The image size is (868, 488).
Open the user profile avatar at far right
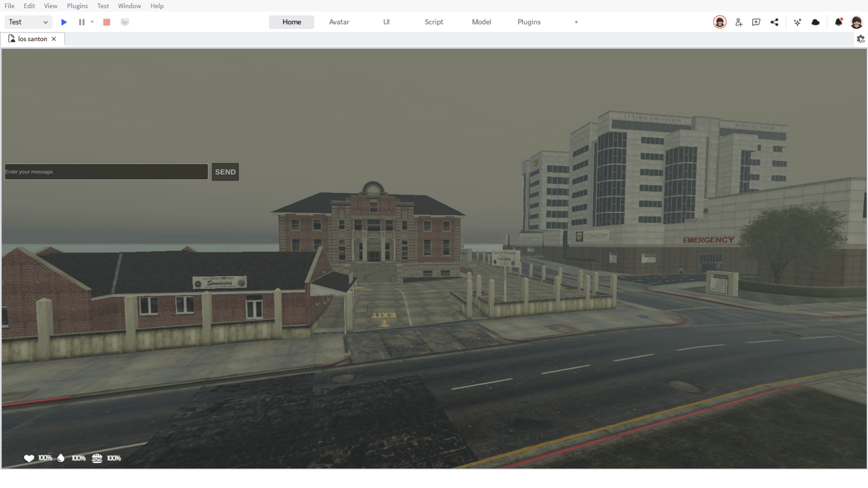tap(857, 22)
